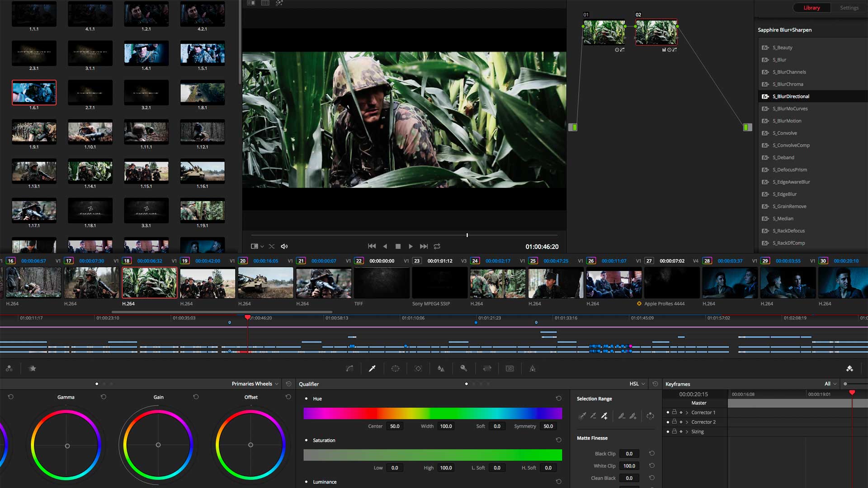Open the Sizing palette icon
Viewport: 868px width, 488px height.
coord(487,369)
